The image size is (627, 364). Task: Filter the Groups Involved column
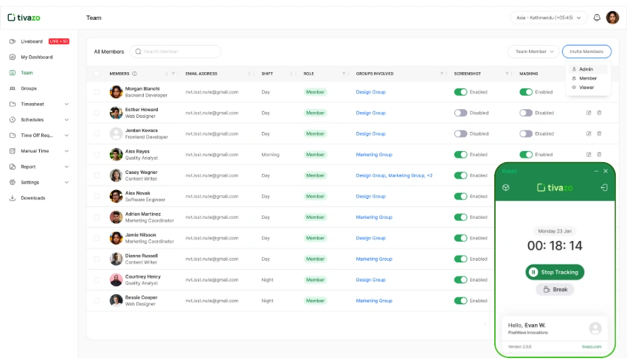pyautogui.click(x=441, y=74)
